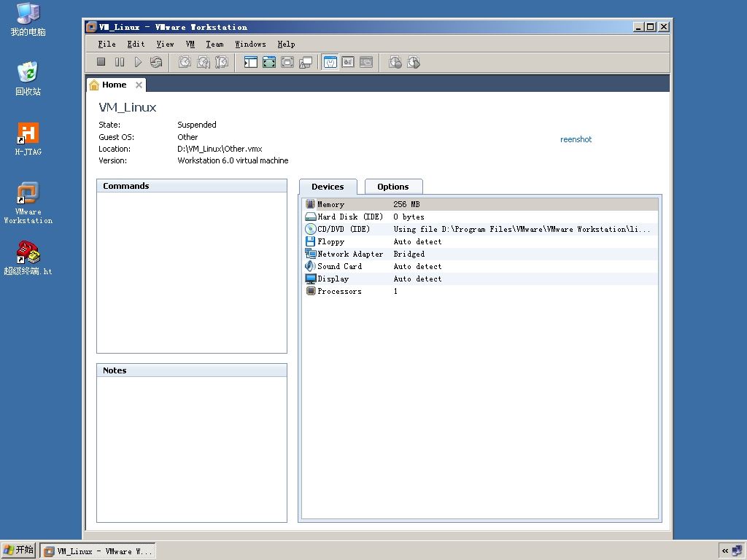Click 'Workstation 6.0 virtual machine' version text
Viewport: 747px width, 560px height.
[233, 160]
